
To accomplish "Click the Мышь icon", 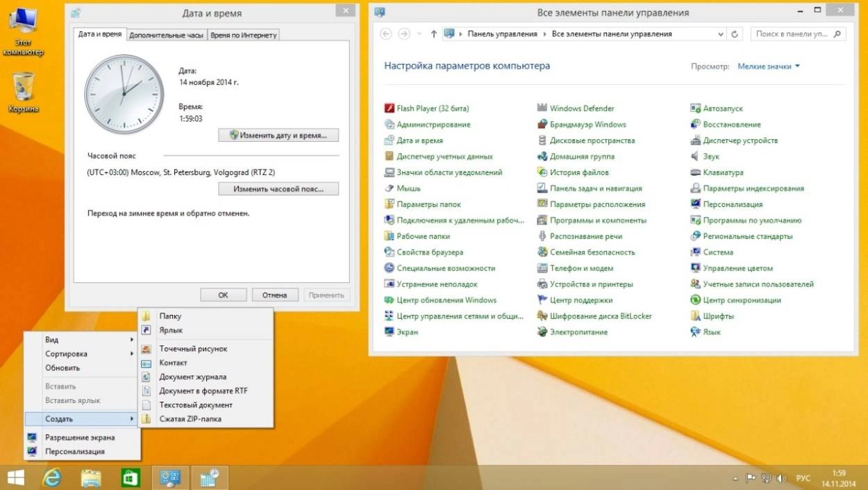I will pyautogui.click(x=389, y=188).
